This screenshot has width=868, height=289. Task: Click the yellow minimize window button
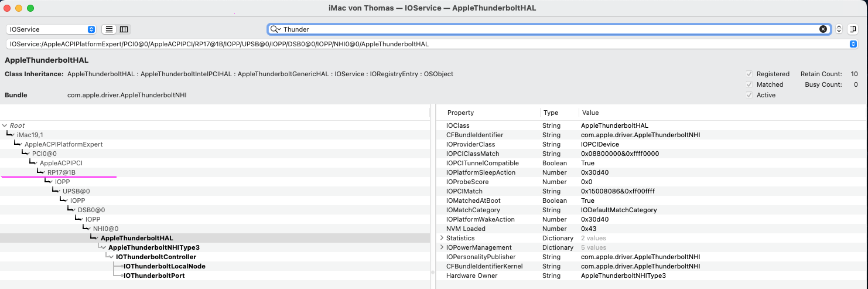19,8
